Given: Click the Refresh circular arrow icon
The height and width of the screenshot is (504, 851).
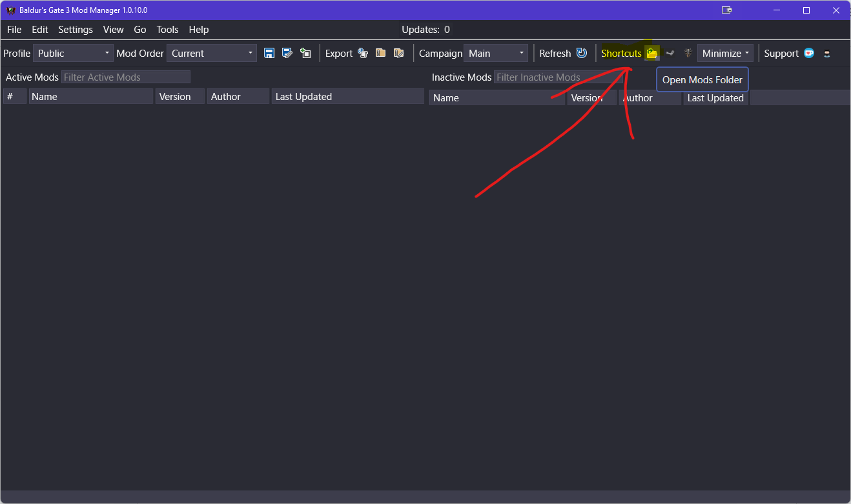Looking at the screenshot, I should [x=582, y=53].
